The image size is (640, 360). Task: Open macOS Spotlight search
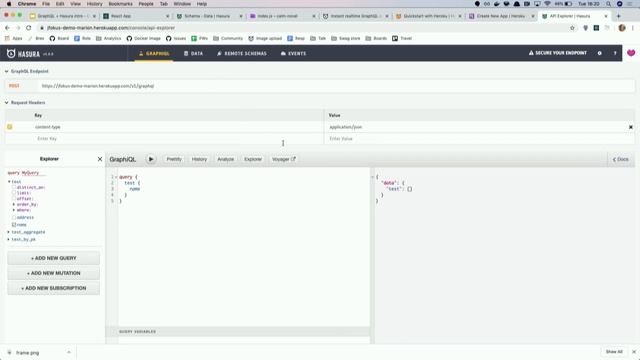(x=608, y=4)
